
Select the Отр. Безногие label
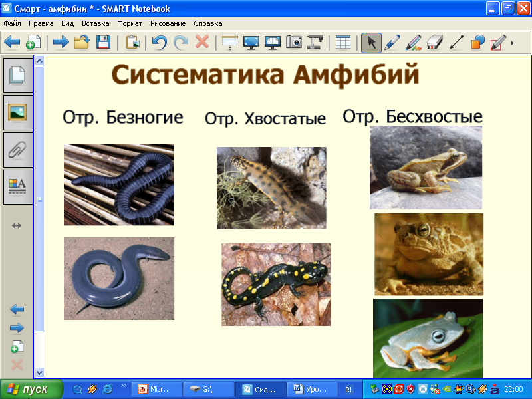(123, 118)
